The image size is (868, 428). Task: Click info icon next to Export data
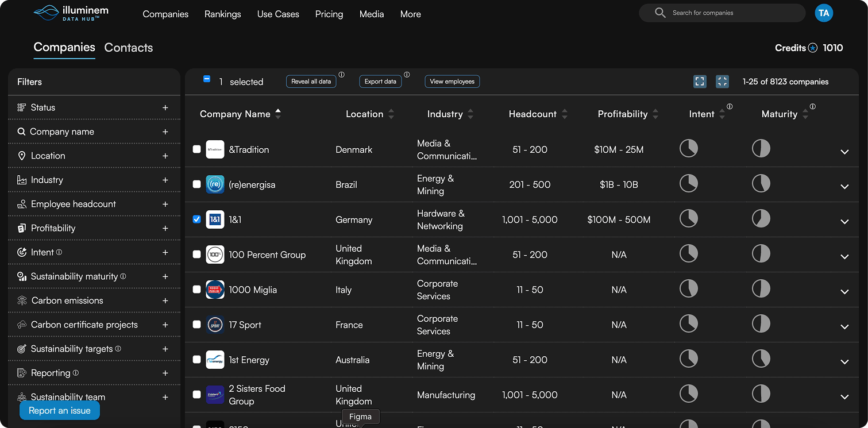point(407,75)
